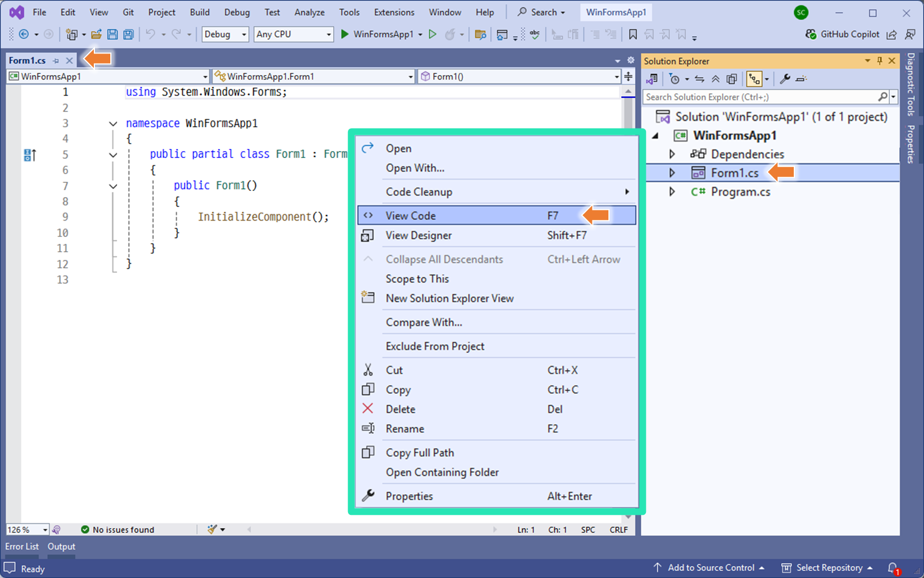Toggle file nesting icon in Solution Explorer
The width and height of the screenshot is (924, 578).
click(x=754, y=79)
